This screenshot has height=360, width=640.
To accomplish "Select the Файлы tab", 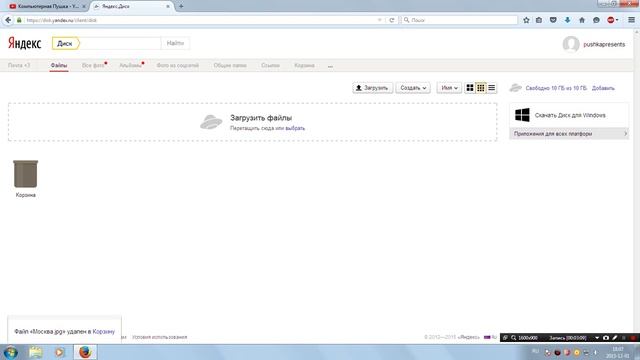I will click(59, 65).
